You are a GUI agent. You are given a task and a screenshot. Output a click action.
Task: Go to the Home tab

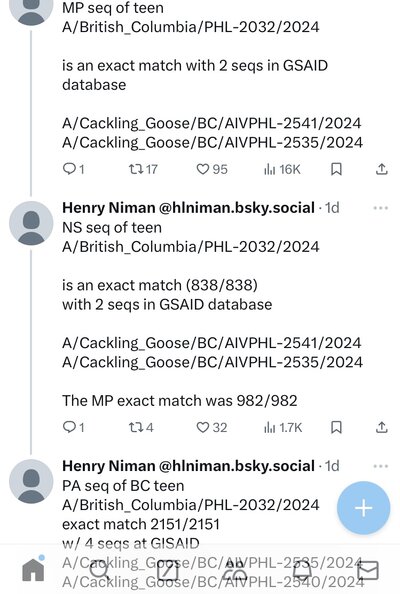[x=33, y=569]
